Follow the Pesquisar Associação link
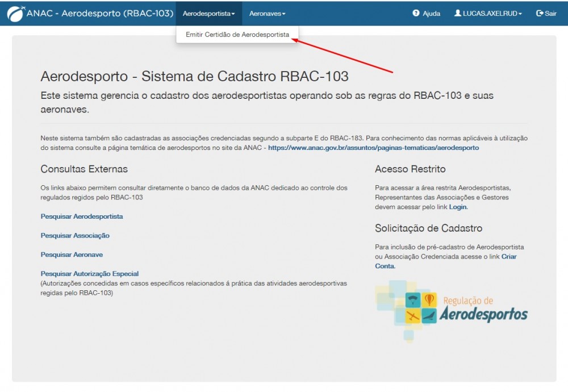 75,236
